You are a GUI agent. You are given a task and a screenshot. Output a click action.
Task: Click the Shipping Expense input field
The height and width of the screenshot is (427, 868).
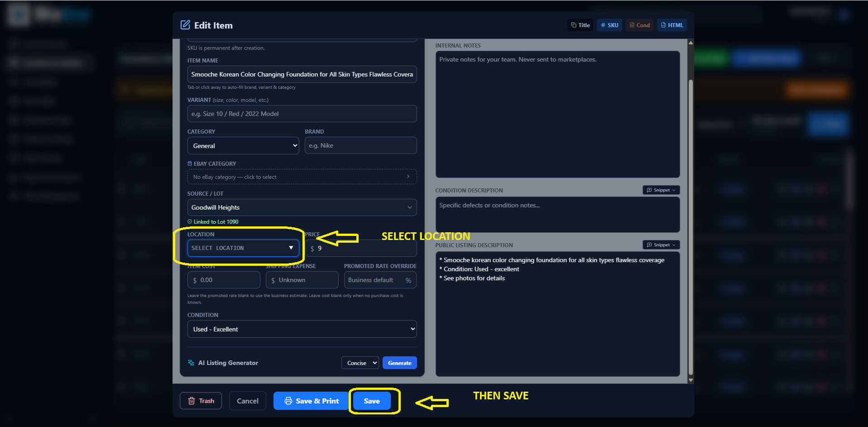(x=302, y=280)
